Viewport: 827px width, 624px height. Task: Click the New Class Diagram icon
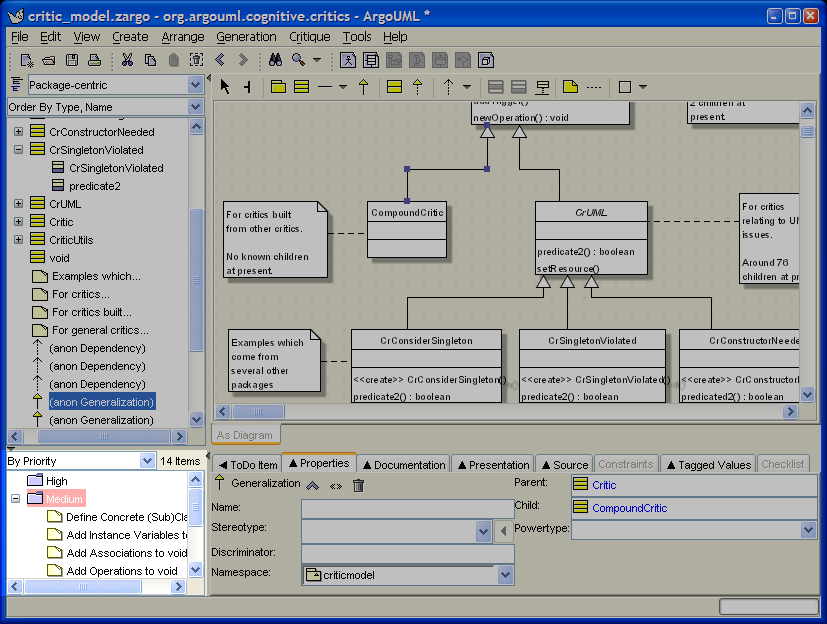point(370,60)
